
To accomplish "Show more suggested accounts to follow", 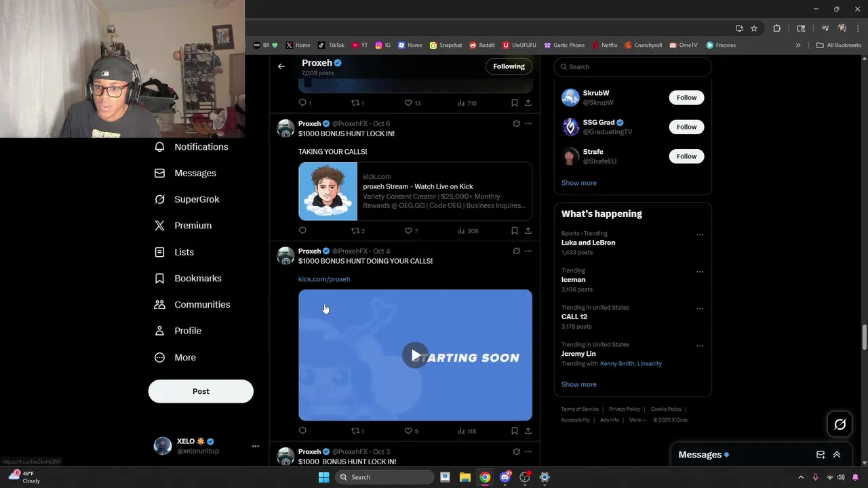I will [x=578, y=183].
